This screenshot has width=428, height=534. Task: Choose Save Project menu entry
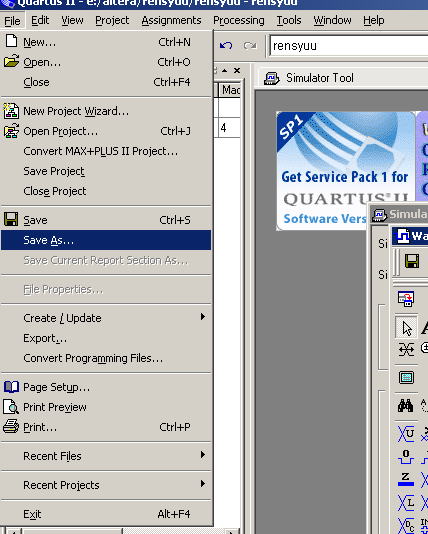pos(106,171)
